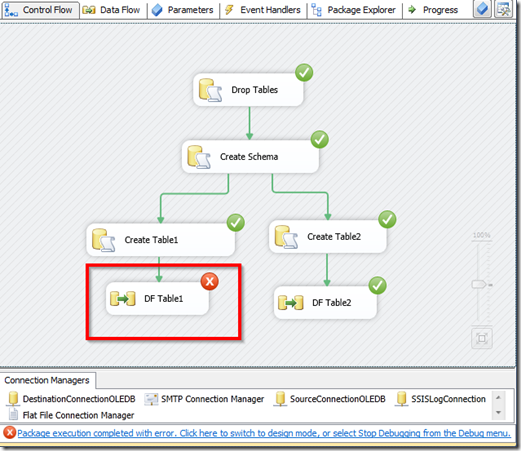Select the DF Table2 data flow icon

point(291,303)
